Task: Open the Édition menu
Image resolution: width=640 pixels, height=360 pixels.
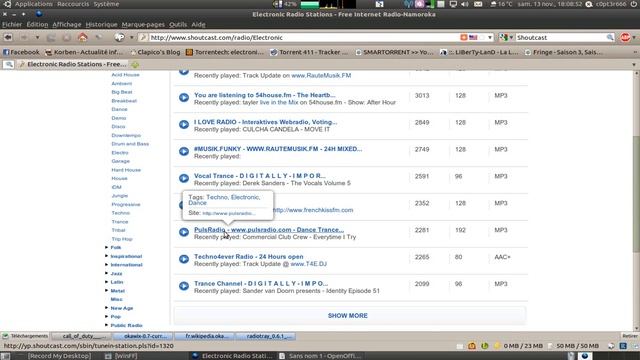Action: (x=37, y=24)
